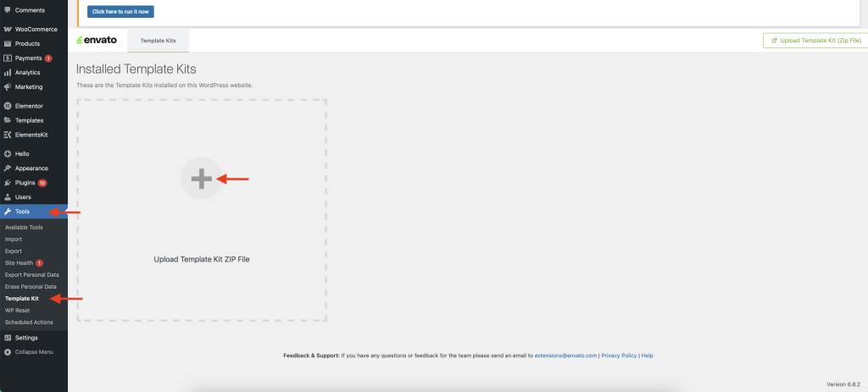This screenshot has width=868, height=392.
Task: Open Scheduled Actions submenu item
Action: 29,323
